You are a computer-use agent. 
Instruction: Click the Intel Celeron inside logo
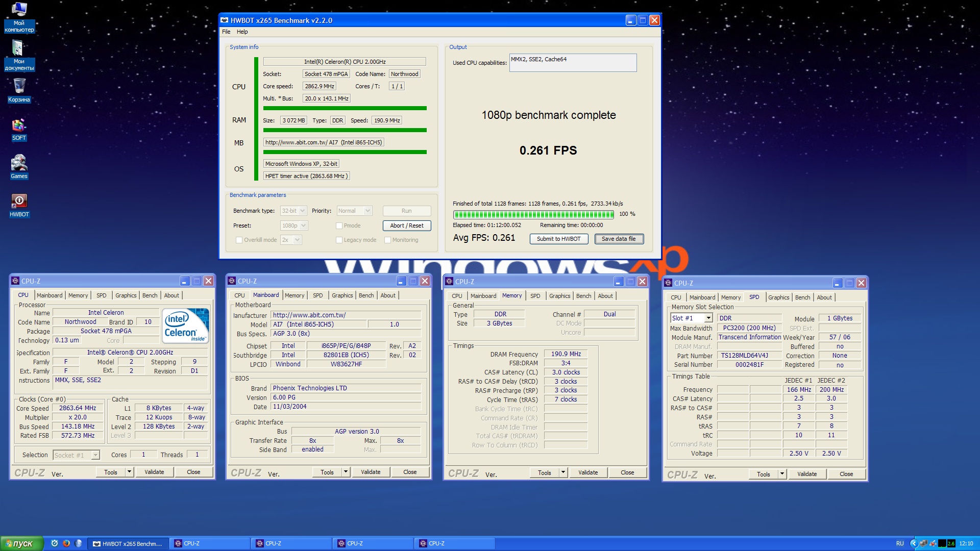185,325
